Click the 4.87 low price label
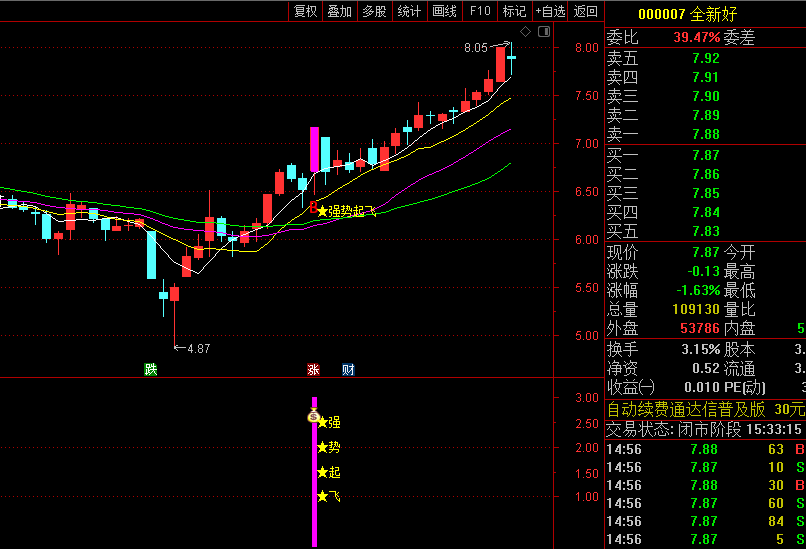The width and height of the screenshot is (806, 549). (198, 349)
